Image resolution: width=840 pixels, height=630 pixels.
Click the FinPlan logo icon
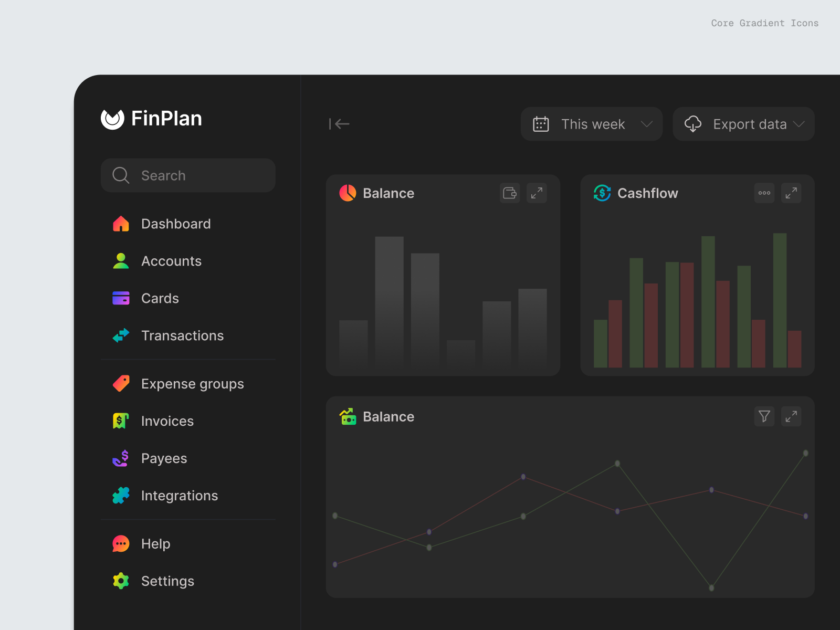[112, 119]
